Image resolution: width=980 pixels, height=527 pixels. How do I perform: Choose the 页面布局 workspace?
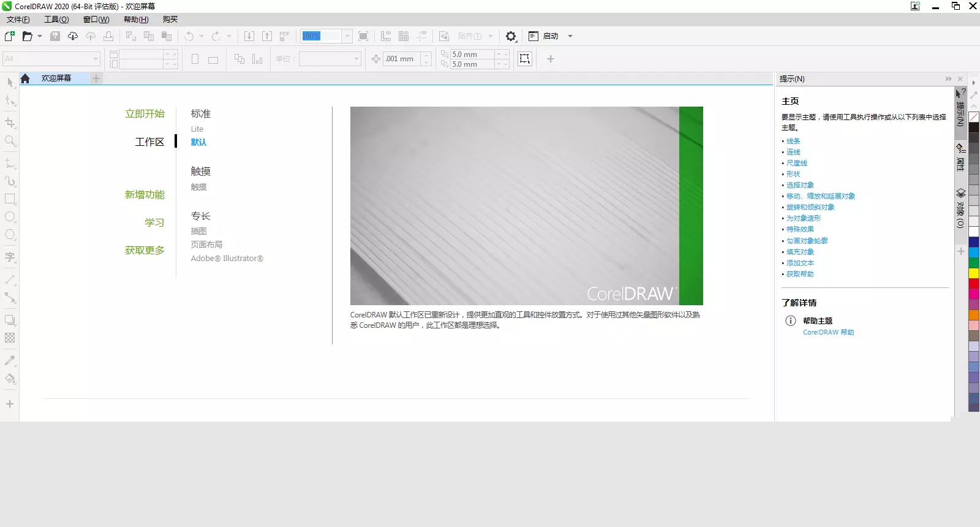pos(206,245)
